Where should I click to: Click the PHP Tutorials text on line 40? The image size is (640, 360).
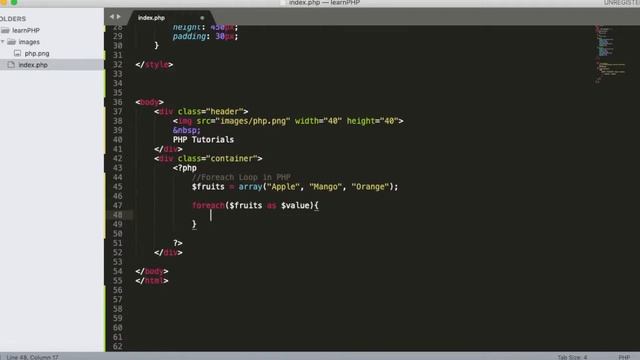click(203, 140)
